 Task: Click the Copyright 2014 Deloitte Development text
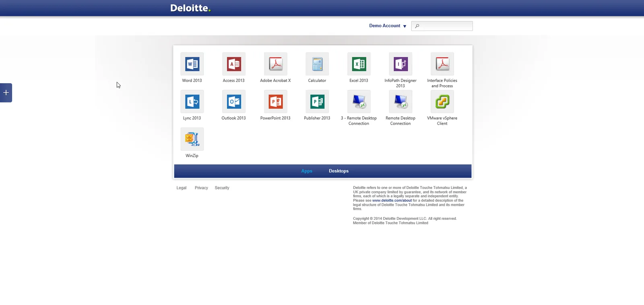405,219
